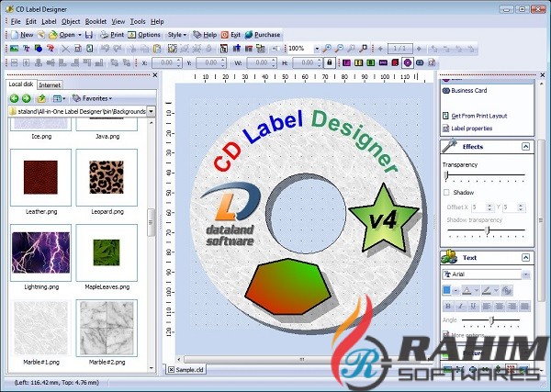Click the Exit toolbar button
This screenshot has height=392, width=551.
coord(231,35)
